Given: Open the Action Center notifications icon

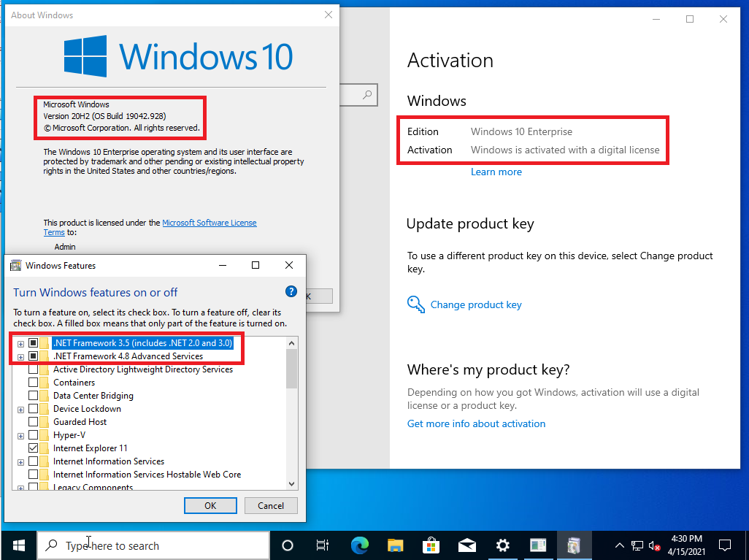Looking at the screenshot, I should 725,545.
